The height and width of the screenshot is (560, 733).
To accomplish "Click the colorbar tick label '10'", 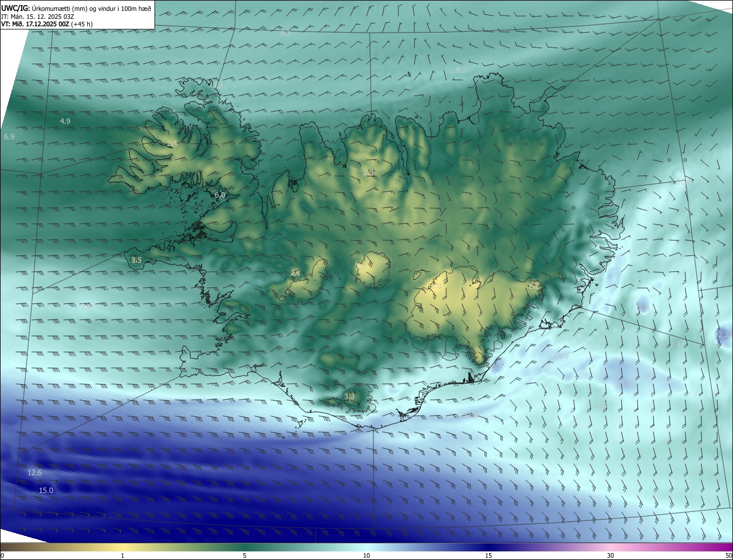I will pos(366,556).
